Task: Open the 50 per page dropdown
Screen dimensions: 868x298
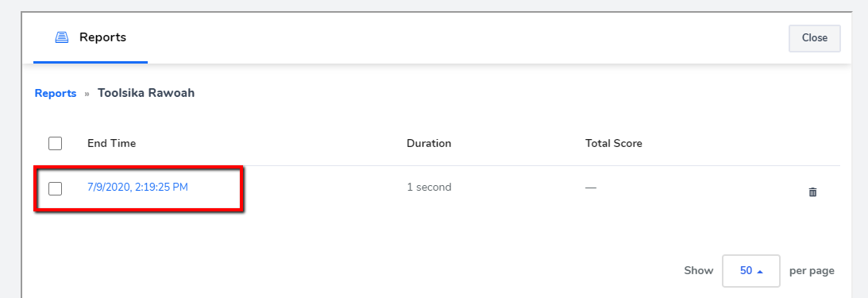Action: 751,271
